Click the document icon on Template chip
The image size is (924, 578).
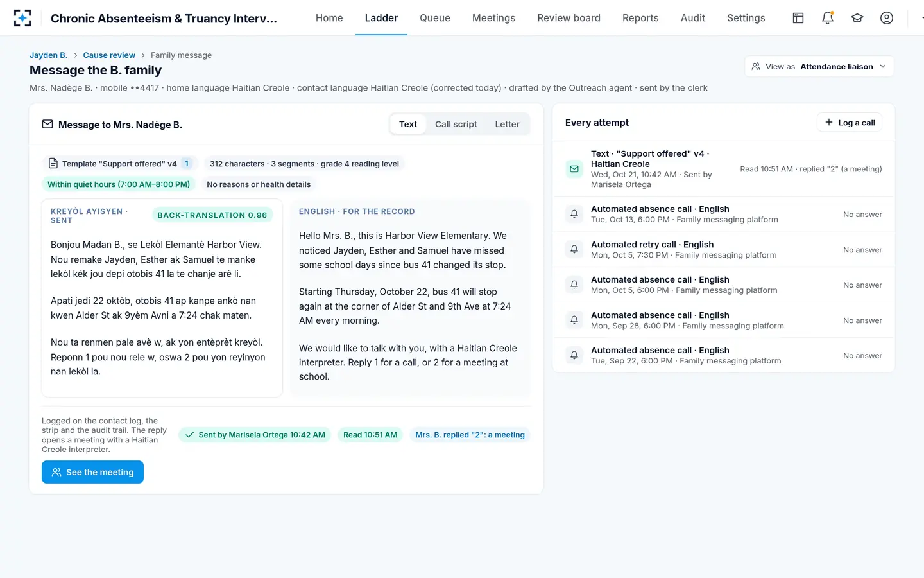[53, 164]
